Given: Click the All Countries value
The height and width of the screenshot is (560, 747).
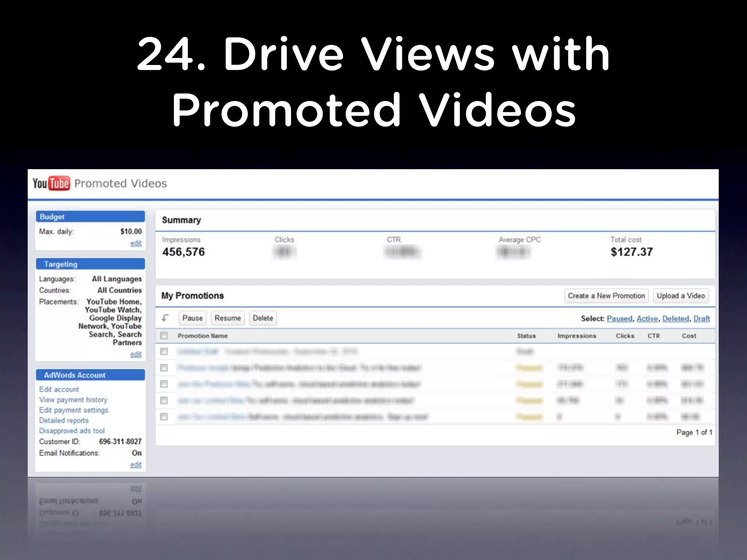Looking at the screenshot, I should pos(120,290).
